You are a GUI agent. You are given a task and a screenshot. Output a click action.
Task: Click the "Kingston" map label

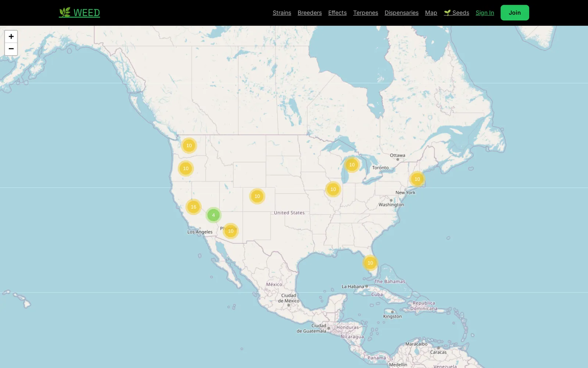[392, 316]
